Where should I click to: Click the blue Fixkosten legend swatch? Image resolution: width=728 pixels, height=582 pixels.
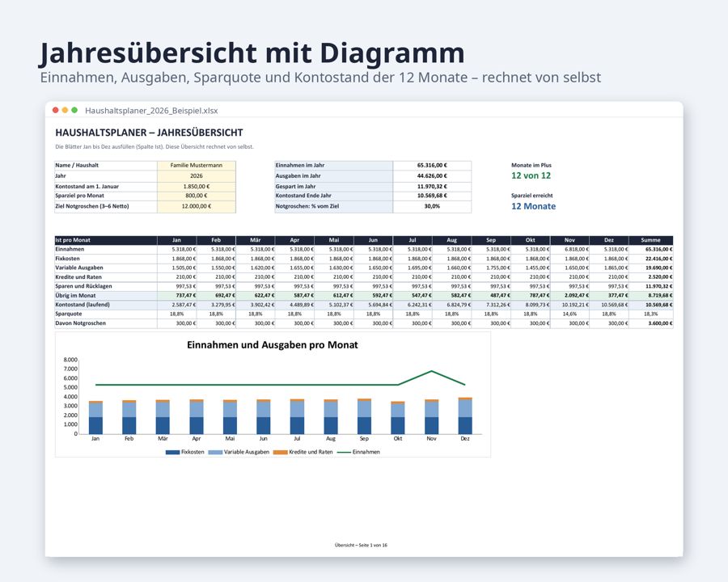[x=173, y=452]
